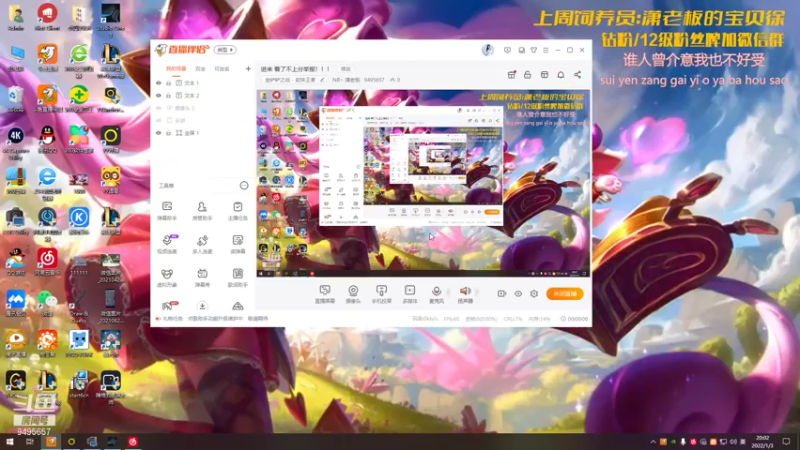Click the preview eye icon in bottom bar

(518, 294)
